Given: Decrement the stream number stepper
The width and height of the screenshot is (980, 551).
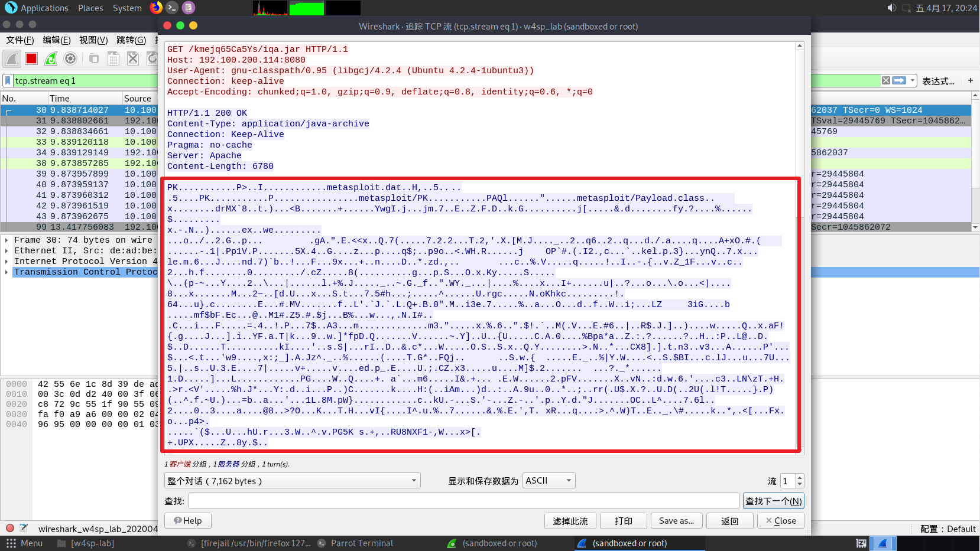Looking at the screenshot, I should pyautogui.click(x=800, y=484).
